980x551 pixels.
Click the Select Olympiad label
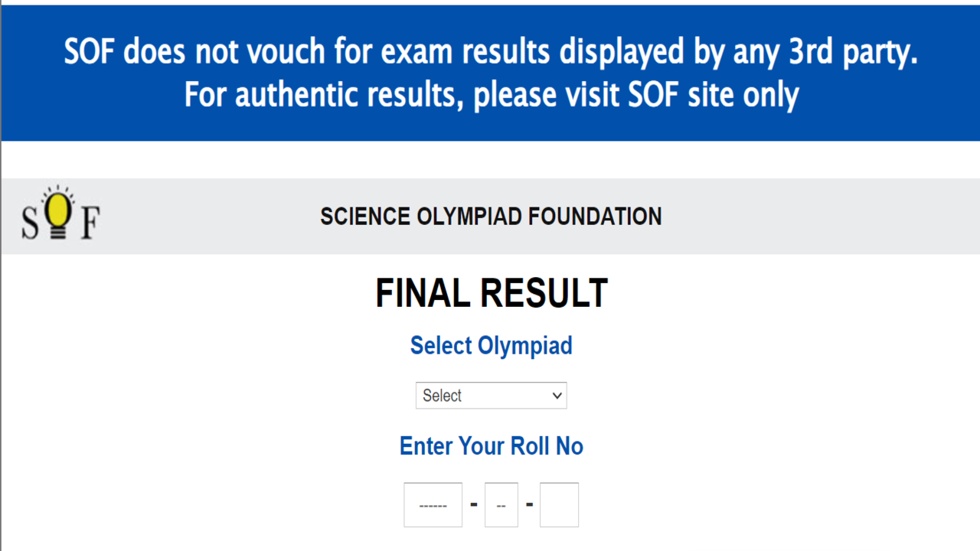[x=491, y=346]
